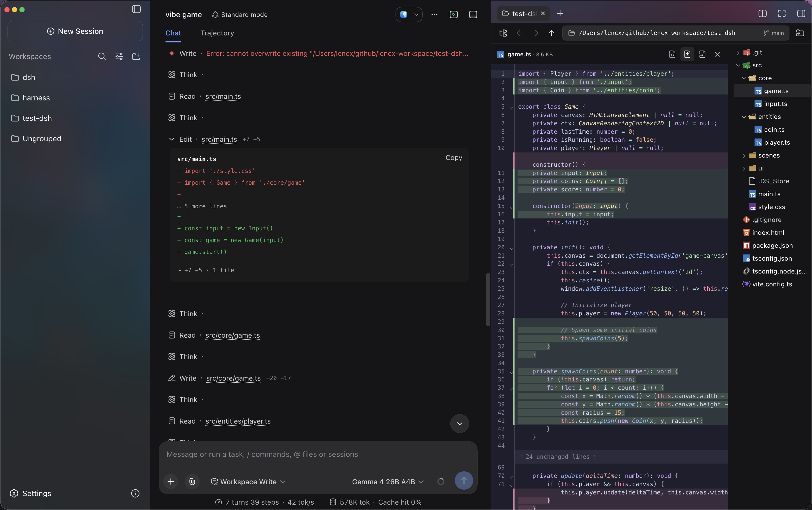This screenshot has width=812, height=510.
Task: Open the dropdown next to Finder icon
Action: pyautogui.click(x=416, y=14)
